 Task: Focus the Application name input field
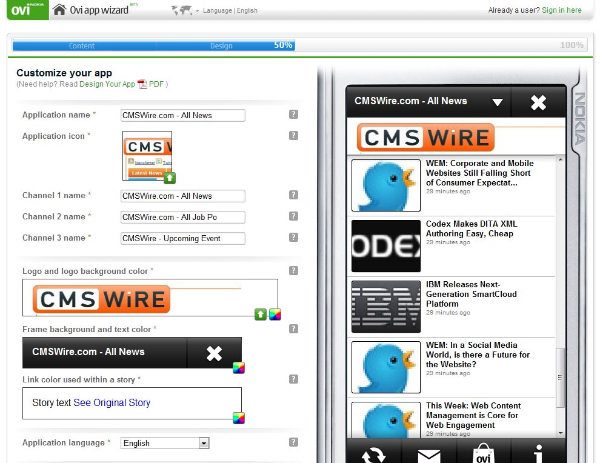tap(183, 115)
